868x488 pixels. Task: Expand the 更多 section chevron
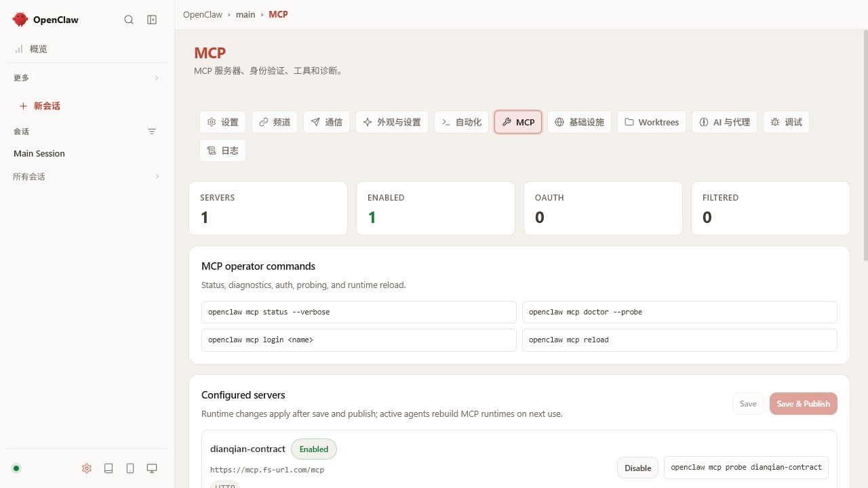click(x=157, y=78)
